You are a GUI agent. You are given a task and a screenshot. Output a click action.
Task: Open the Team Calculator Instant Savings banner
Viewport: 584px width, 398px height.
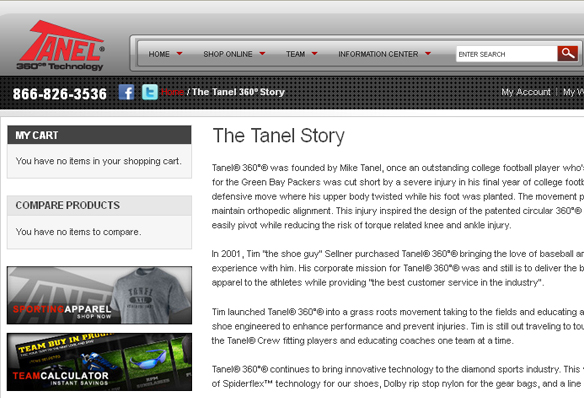pos(99,362)
